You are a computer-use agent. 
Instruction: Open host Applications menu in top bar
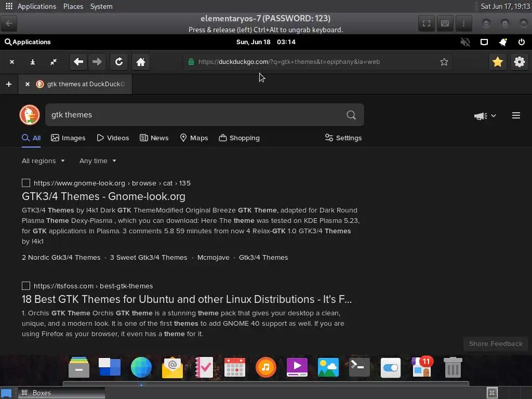(x=37, y=6)
